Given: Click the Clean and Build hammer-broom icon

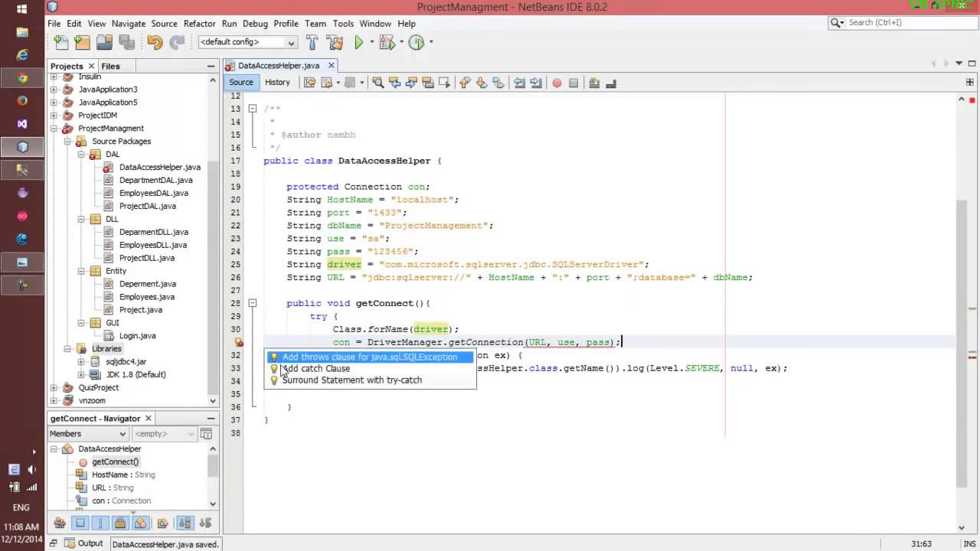Looking at the screenshot, I should coord(334,43).
